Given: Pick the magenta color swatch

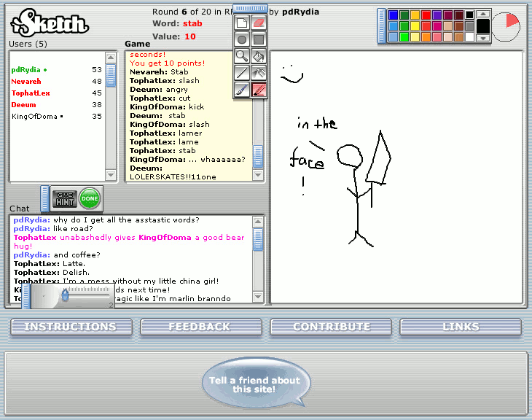Looking at the screenshot, I should tap(437, 26).
